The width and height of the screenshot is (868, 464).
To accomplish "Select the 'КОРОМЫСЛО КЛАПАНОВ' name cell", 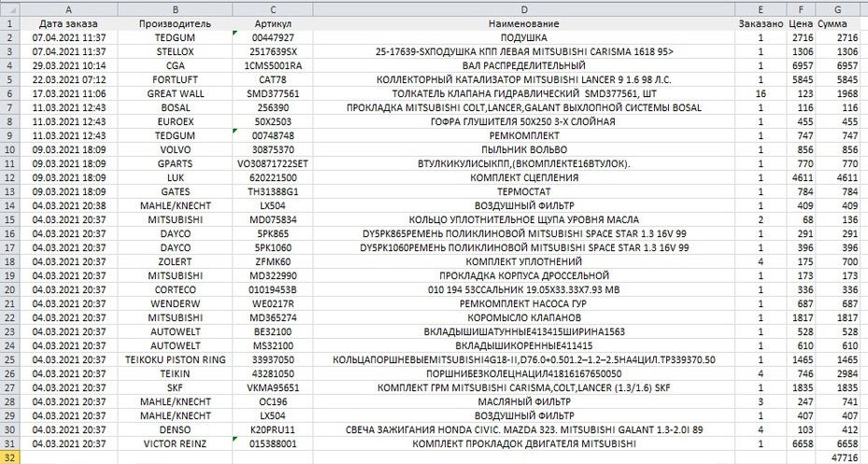I will point(524,318).
